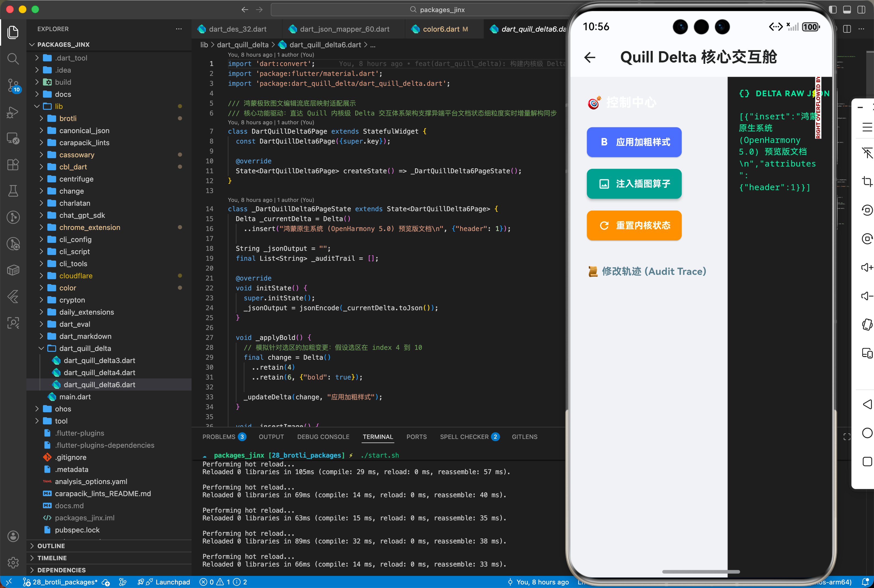Screen dimensions: 874x588
Task: Click the Accounts icon in activity bar
Action: [13, 536]
